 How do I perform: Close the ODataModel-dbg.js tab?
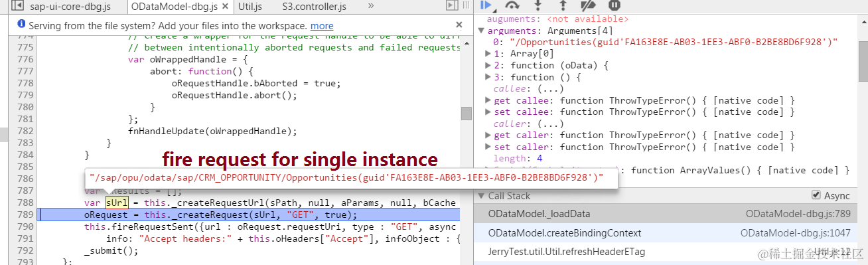[226, 7]
